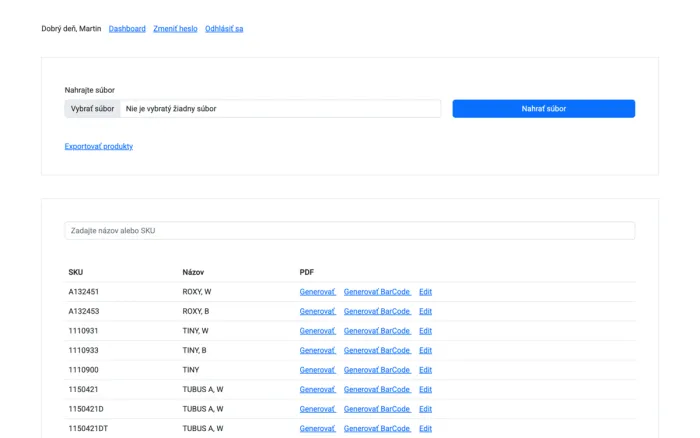Image resolution: width=700 pixels, height=438 pixels.
Task: Click the Nahrať súbor upload button
Action: [544, 108]
